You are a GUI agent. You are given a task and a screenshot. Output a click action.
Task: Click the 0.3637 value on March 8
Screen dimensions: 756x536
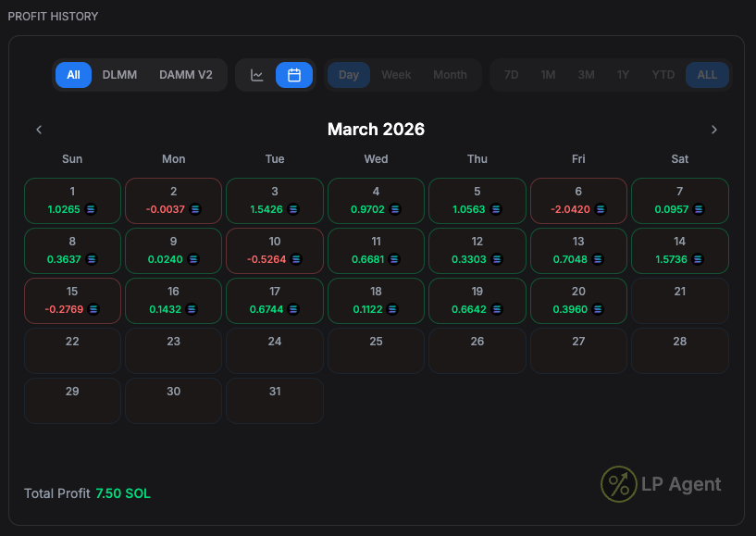64,259
